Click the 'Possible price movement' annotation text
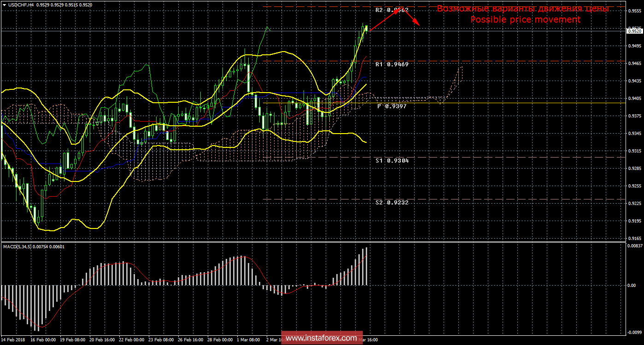Viewport: 644px width, 345px height. click(x=525, y=19)
